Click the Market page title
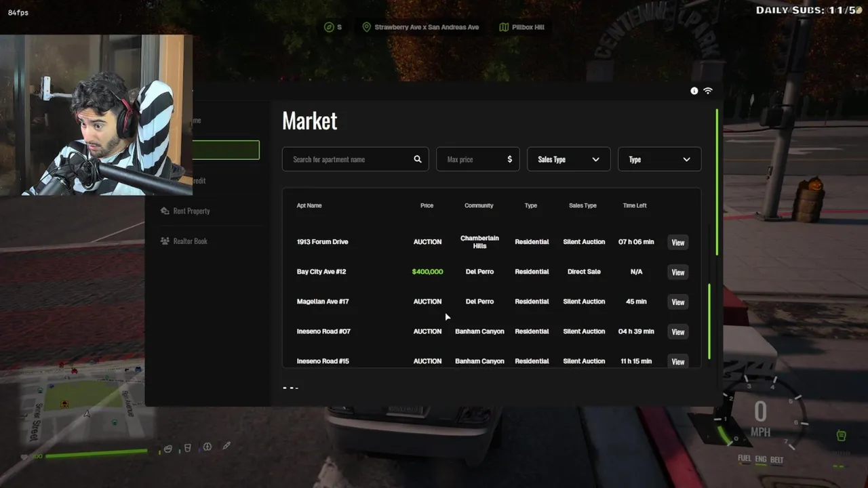 [309, 121]
